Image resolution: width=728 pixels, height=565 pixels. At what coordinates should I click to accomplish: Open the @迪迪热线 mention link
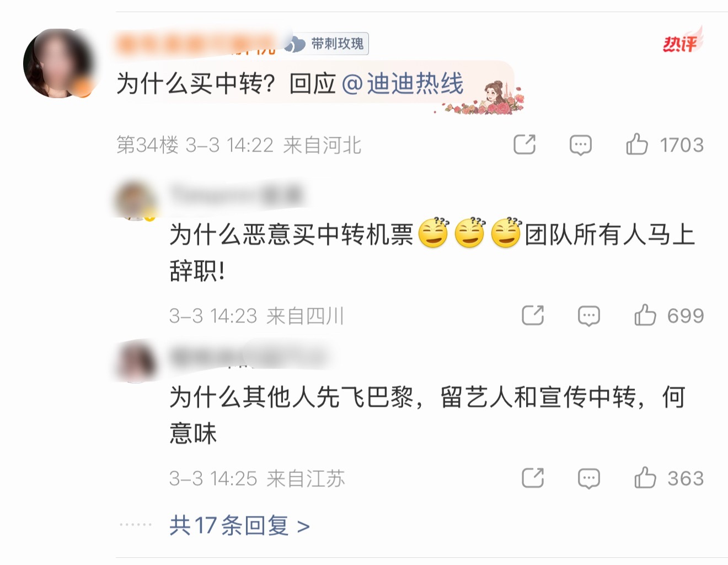(x=403, y=84)
